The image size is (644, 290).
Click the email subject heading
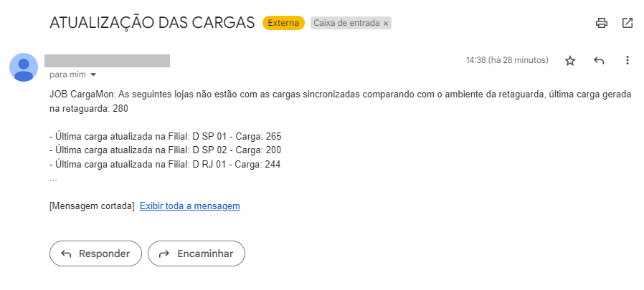tap(152, 23)
